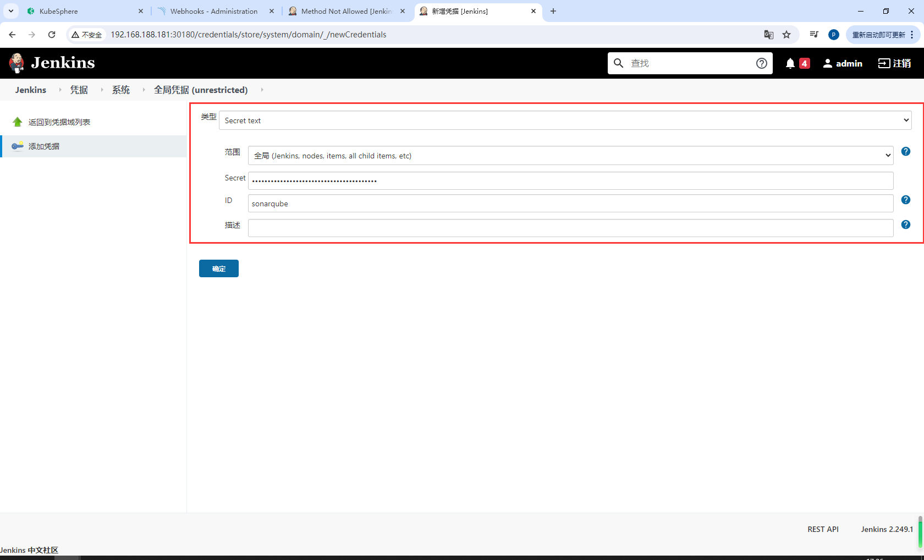Expand the breadcrumb arrow after 系统

(x=144, y=90)
